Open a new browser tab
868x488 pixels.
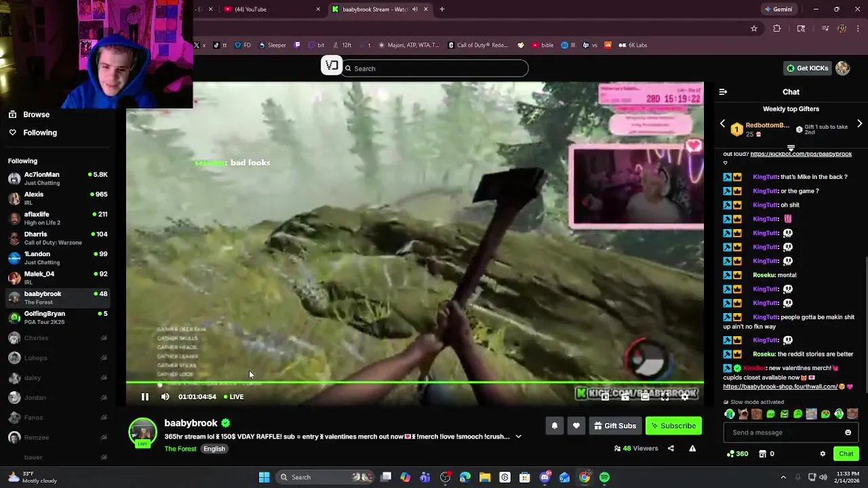(x=442, y=9)
